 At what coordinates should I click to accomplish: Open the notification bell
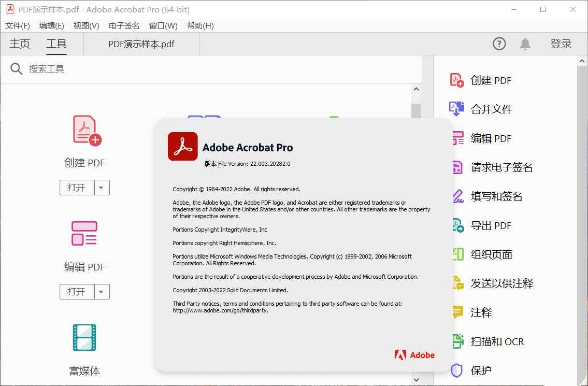coord(525,44)
